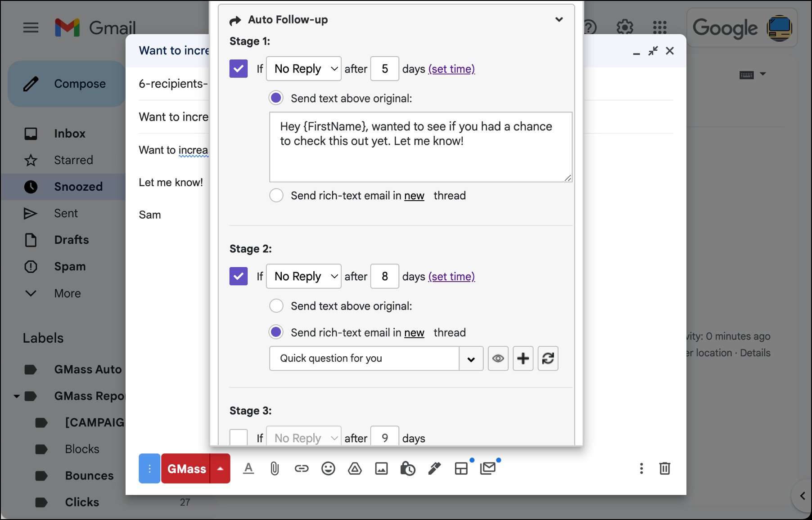This screenshot has height=520, width=812.
Task: Open GMass send options red arrow
Action: coord(220,469)
